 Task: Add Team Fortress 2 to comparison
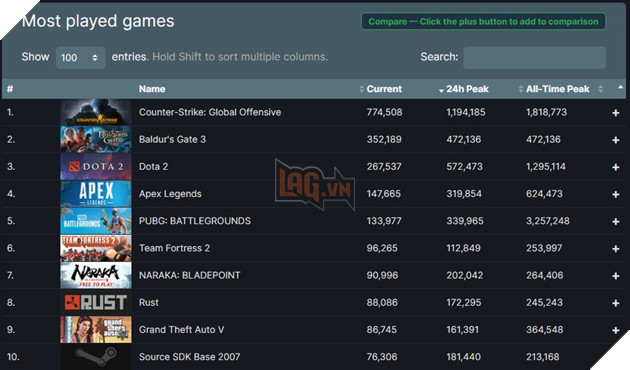[x=616, y=249]
